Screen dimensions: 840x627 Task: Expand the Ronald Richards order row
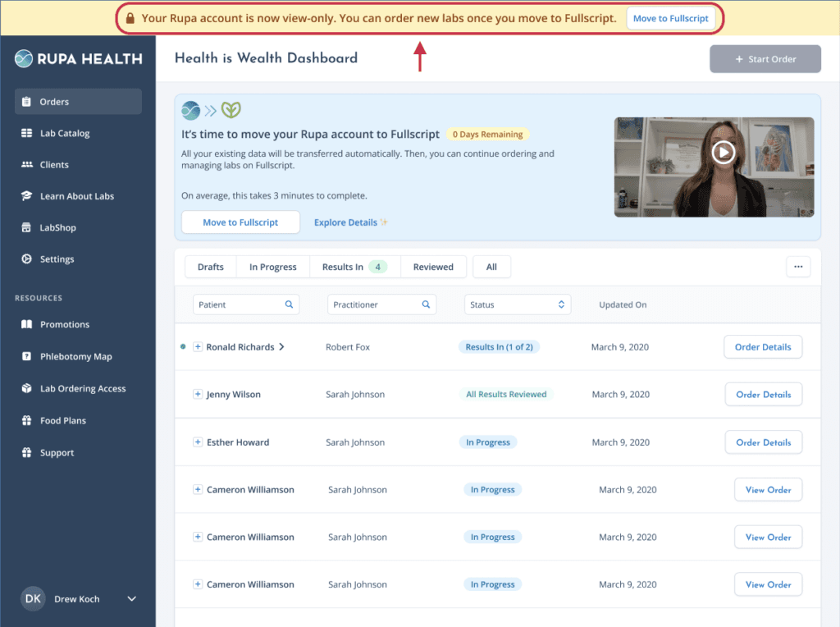198,346
